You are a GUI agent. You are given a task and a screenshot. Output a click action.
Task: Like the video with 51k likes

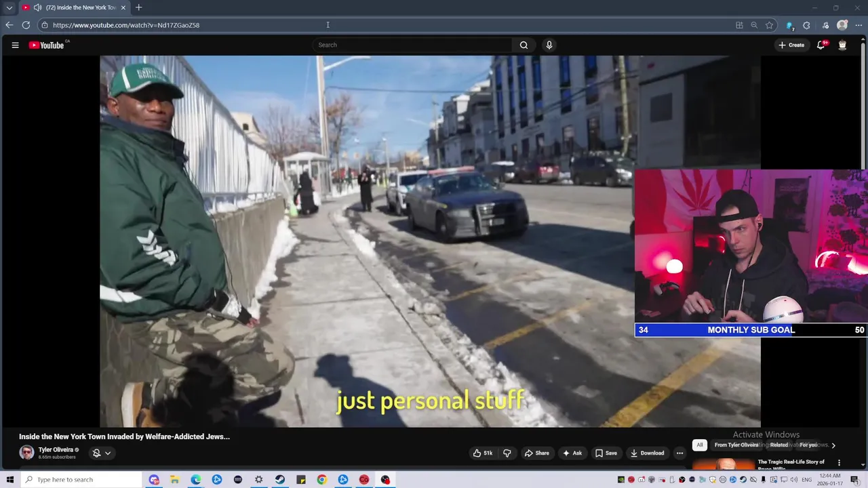(483, 453)
